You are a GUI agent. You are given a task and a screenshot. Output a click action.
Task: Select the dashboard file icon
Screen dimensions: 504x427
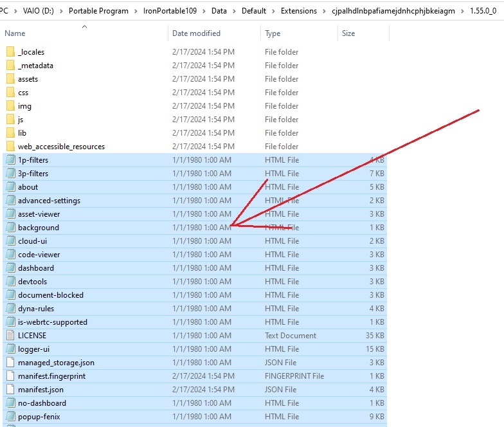tap(10, 268)
